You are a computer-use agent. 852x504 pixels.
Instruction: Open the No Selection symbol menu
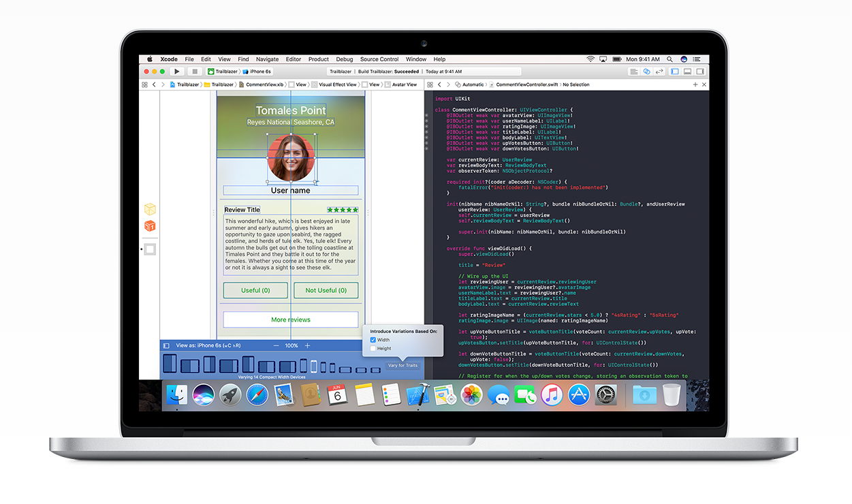coord(576,84)
